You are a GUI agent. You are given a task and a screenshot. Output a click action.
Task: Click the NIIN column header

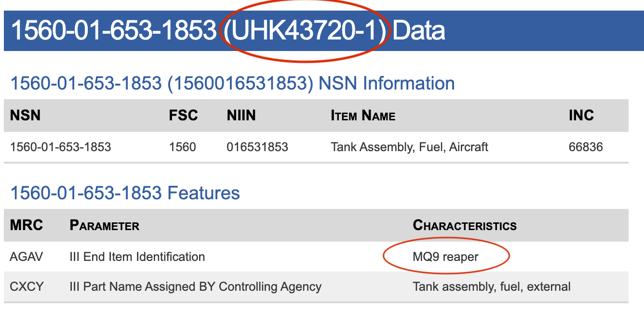pyautogui.click(x=241, y=116)
